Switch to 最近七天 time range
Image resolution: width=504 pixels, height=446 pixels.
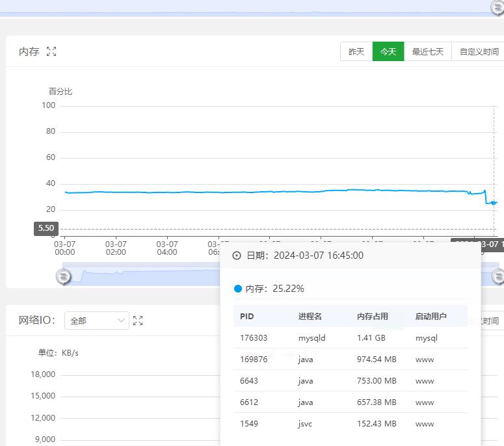click(428, 51)
